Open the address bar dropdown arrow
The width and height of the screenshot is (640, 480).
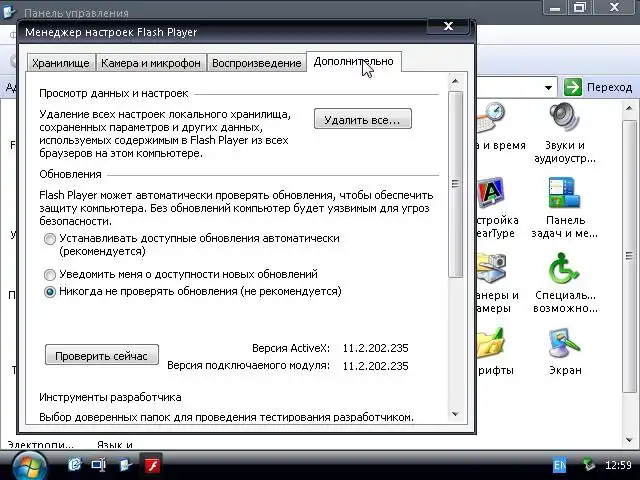tap(549, 87)
